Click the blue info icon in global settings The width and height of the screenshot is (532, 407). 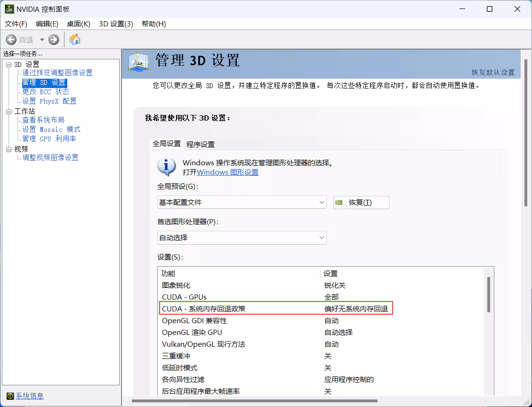(166, 167)
